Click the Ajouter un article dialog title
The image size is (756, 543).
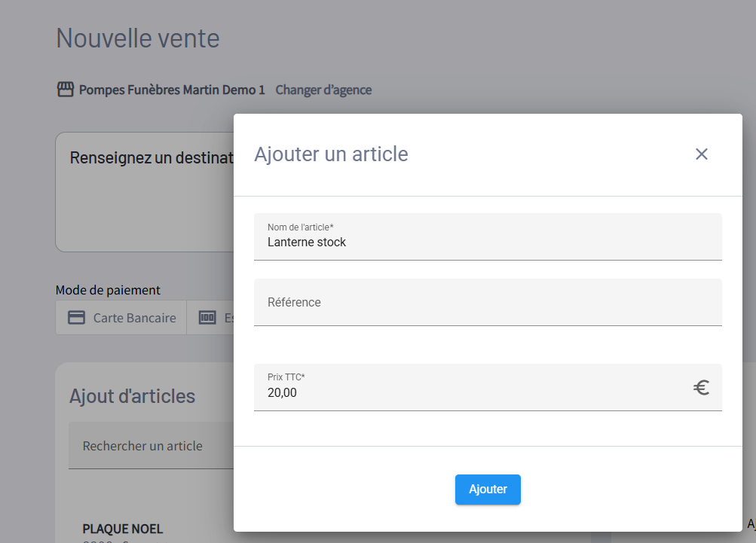[x=331, y=154]
